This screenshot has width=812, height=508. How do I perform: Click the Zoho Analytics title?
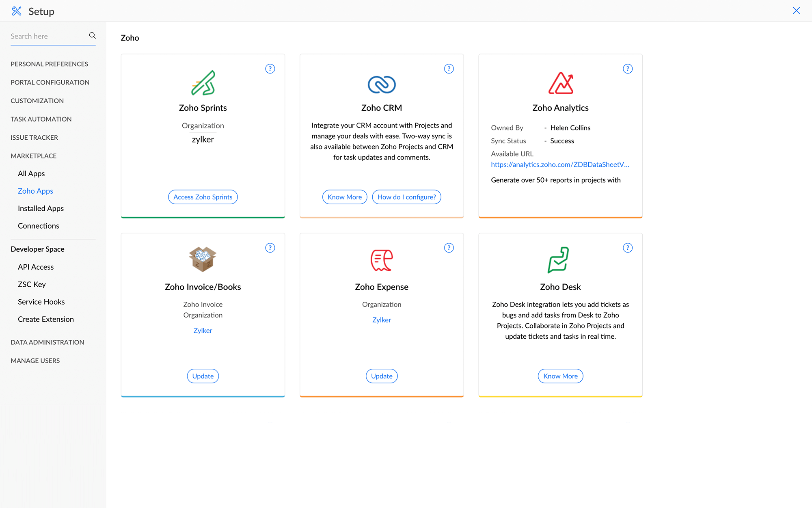pyautogui.click(x=560, y=108)
